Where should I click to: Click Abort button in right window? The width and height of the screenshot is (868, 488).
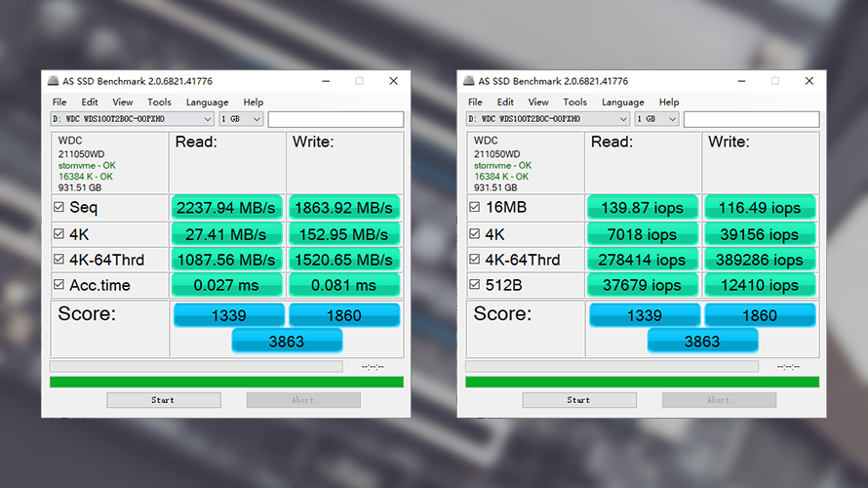(719, 400)
